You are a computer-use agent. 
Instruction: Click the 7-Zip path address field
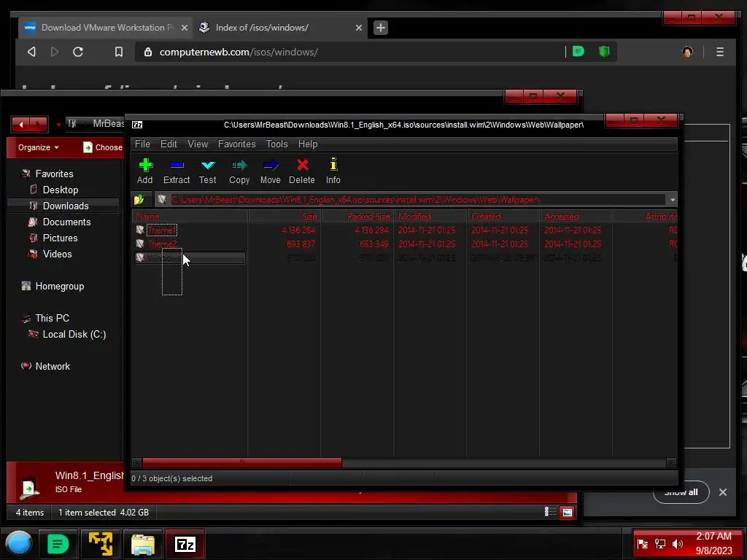click(412, 200)
